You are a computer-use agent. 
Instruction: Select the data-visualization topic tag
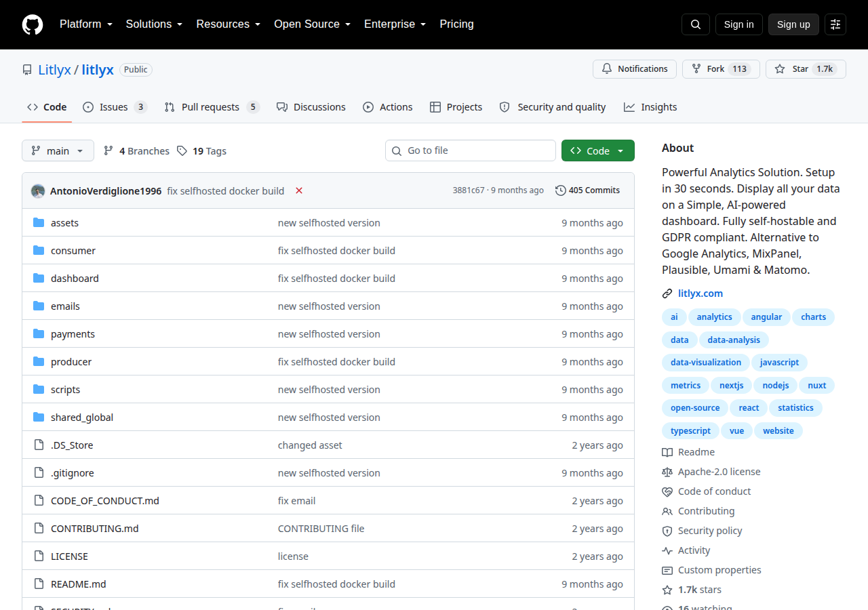pyautogui.click(x=706, y=363)
